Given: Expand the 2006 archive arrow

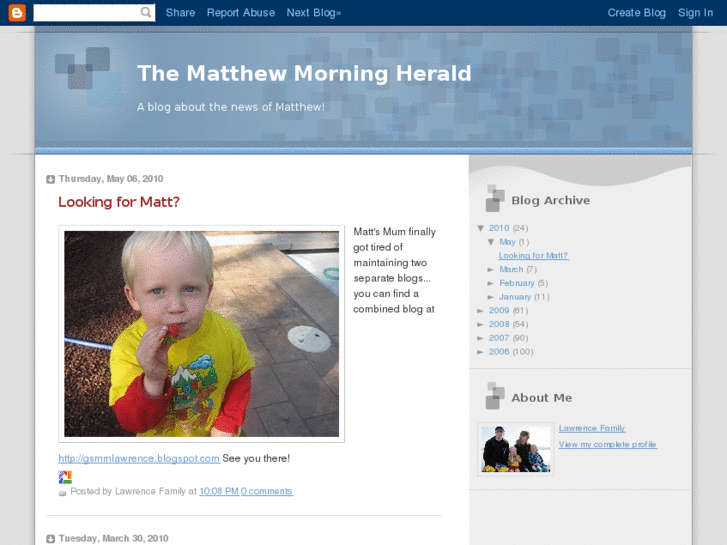Looking at the screenshot, I should 480,352.
